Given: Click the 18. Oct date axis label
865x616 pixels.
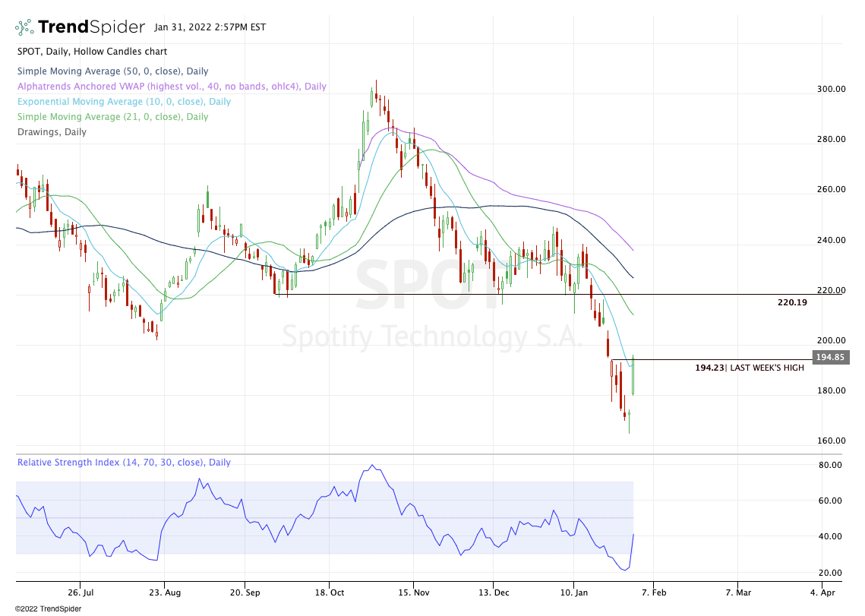Looking at the screenshot, I should click(331, 592).
